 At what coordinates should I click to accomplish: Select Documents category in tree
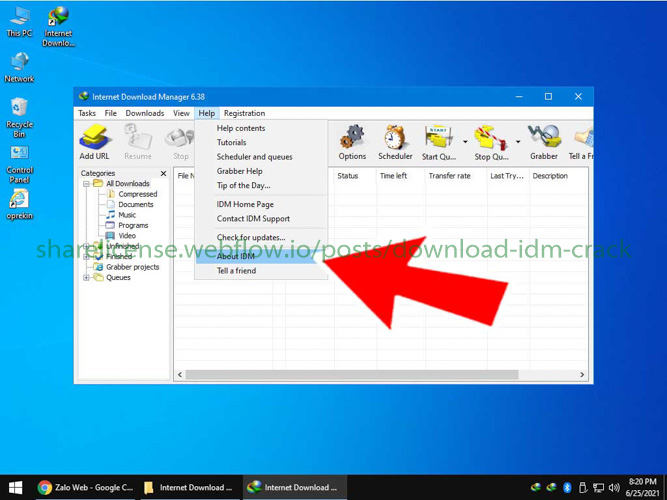point(136,205)
